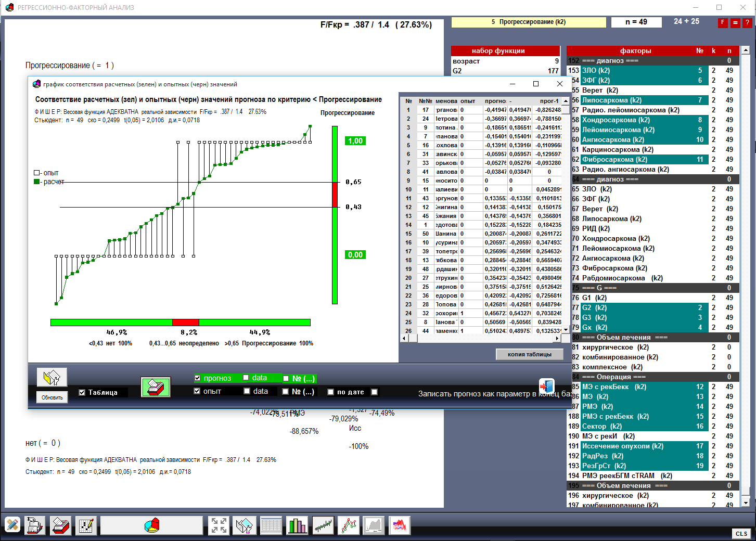
Task: Click the red question mark help button
Action: [x=747, y=22]
